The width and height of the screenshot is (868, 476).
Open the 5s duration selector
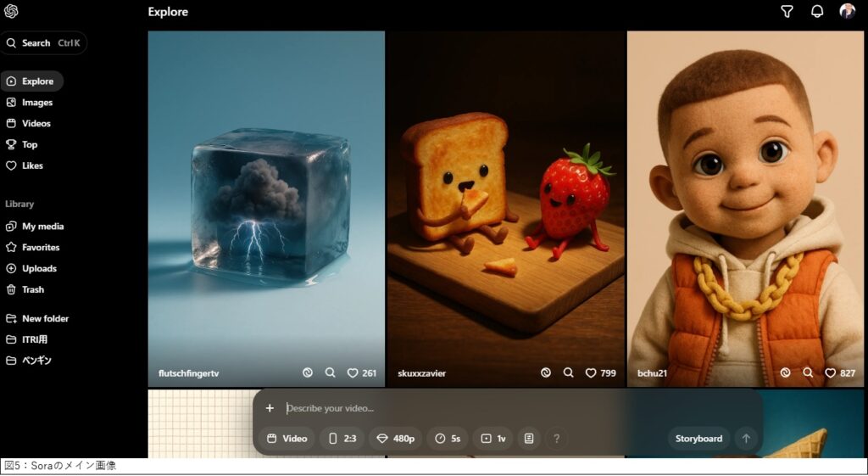pyautogui.click(x=448, y=439)
